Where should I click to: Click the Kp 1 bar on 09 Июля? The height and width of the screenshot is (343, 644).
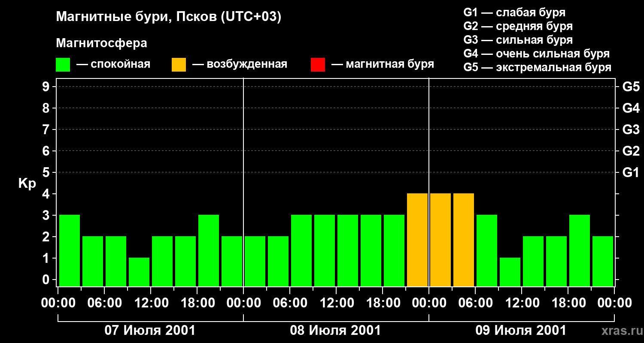click(x=510, y=272)
